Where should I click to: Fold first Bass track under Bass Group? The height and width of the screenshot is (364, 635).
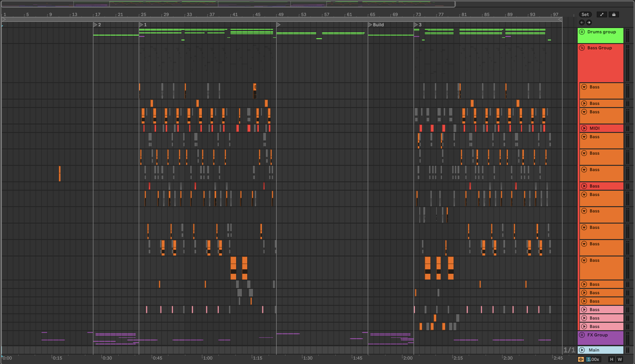pos(584,87)
